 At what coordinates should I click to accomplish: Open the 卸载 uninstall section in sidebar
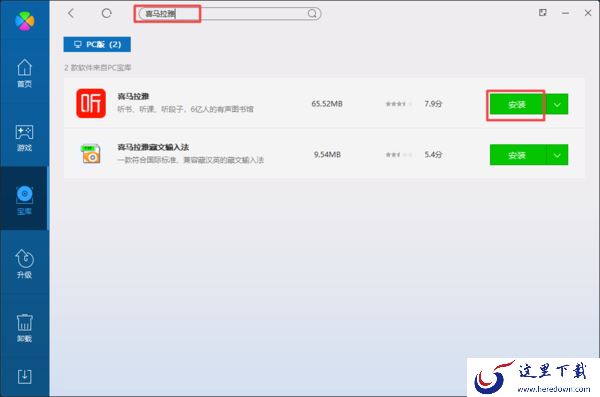tap(24, 328)
